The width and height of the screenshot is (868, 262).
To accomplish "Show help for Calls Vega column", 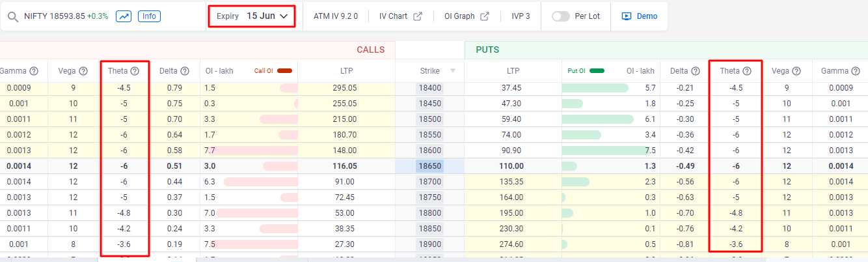I will (84, 71).
